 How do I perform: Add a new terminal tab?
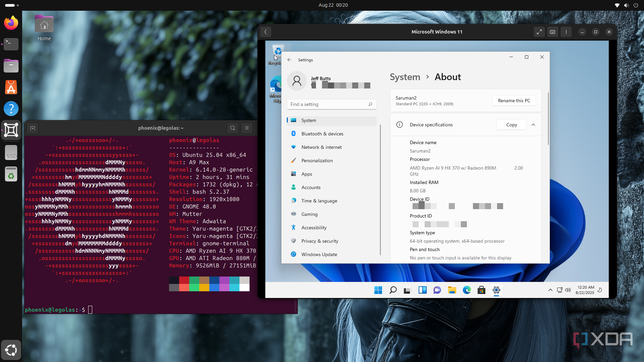33,128
